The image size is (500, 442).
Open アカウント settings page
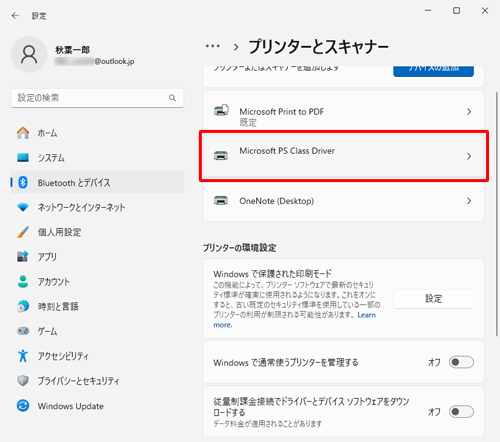point(97,282)
